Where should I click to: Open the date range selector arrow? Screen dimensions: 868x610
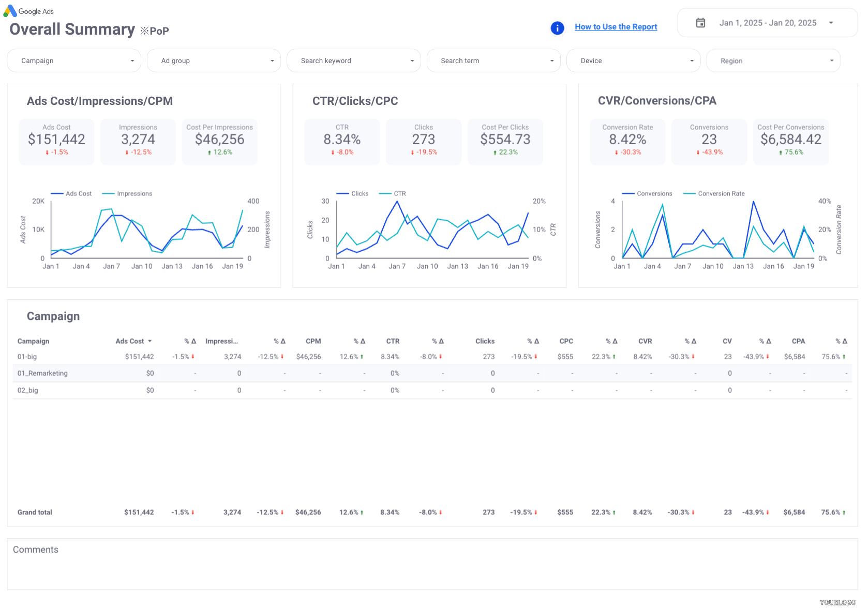pos(831,23)
